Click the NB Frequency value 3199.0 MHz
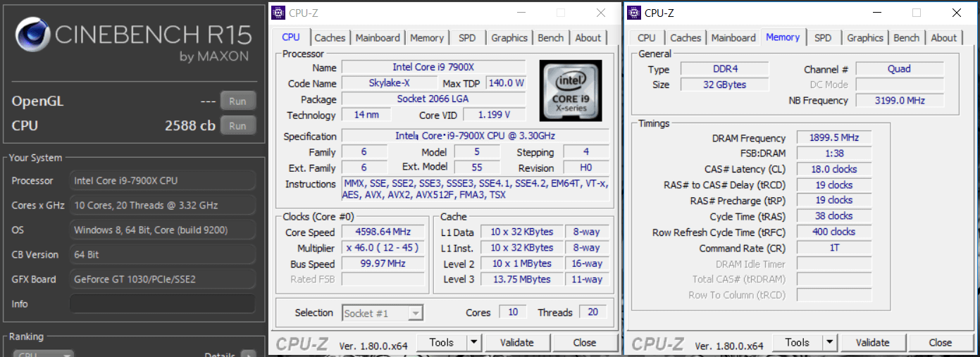The height and width of the screenshot is (357, 980). pyautogui.click(x=900, y=100)
